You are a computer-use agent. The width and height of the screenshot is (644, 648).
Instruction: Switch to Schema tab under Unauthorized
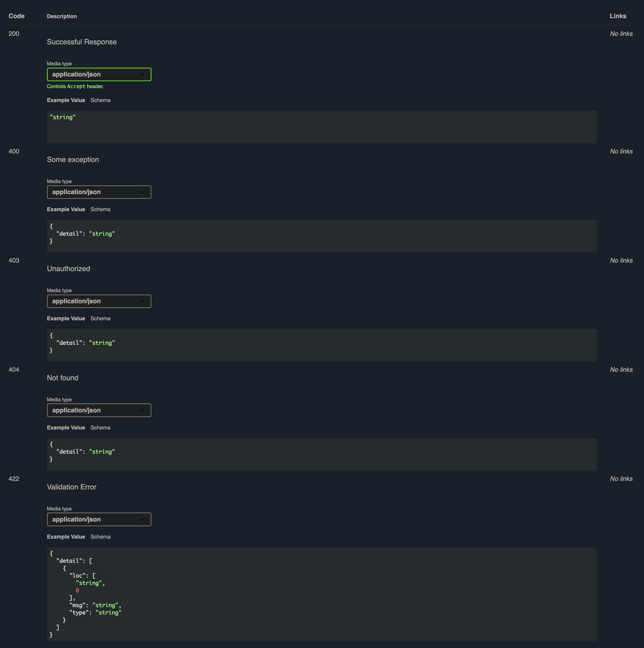pos(100,318)
